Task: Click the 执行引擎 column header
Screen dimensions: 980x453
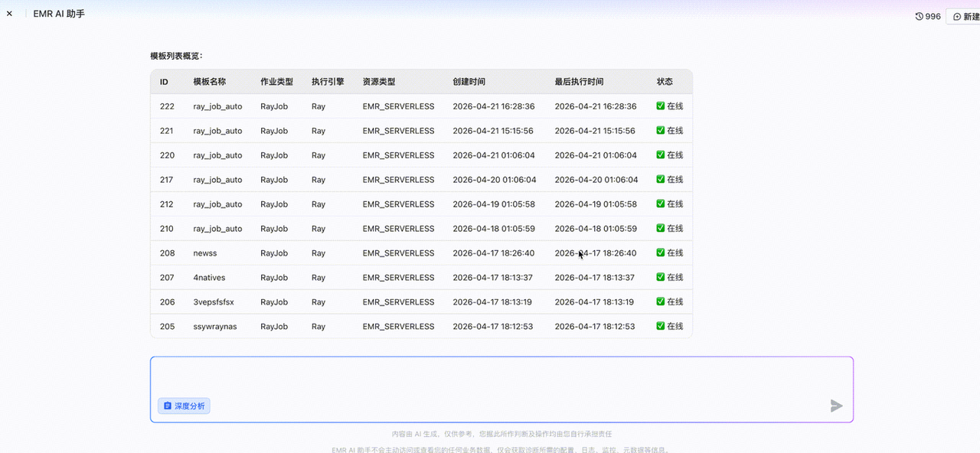Action: pyautogui.click(x=328, y=82)
